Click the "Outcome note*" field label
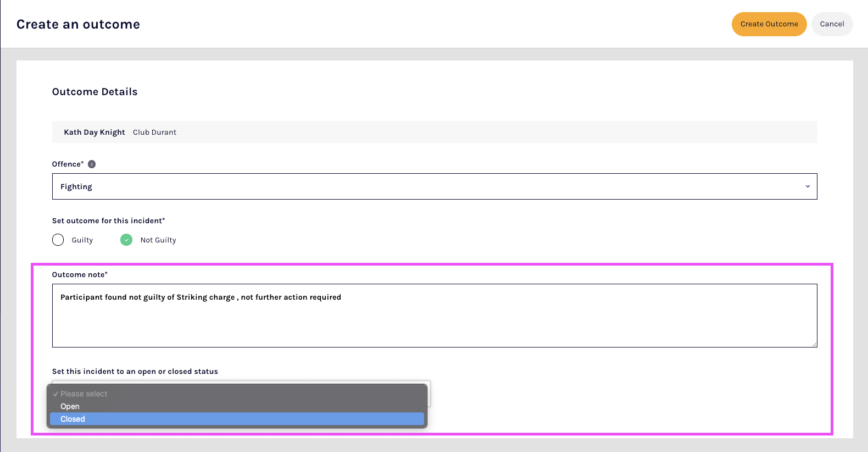Screen dimensions: 868x452 pos(80,274)
